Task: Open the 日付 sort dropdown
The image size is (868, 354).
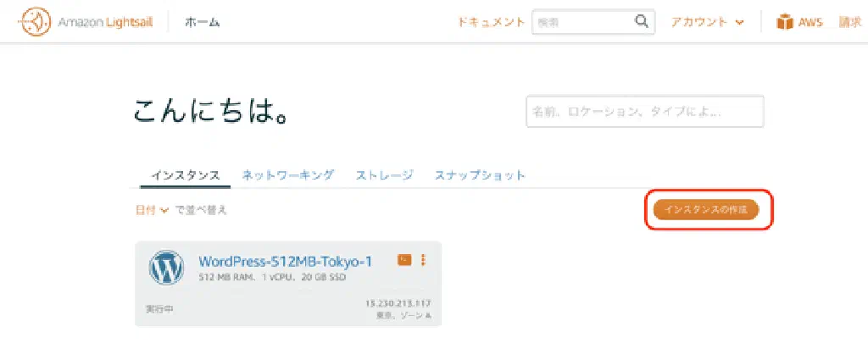Action: click(x=152, y=210)
